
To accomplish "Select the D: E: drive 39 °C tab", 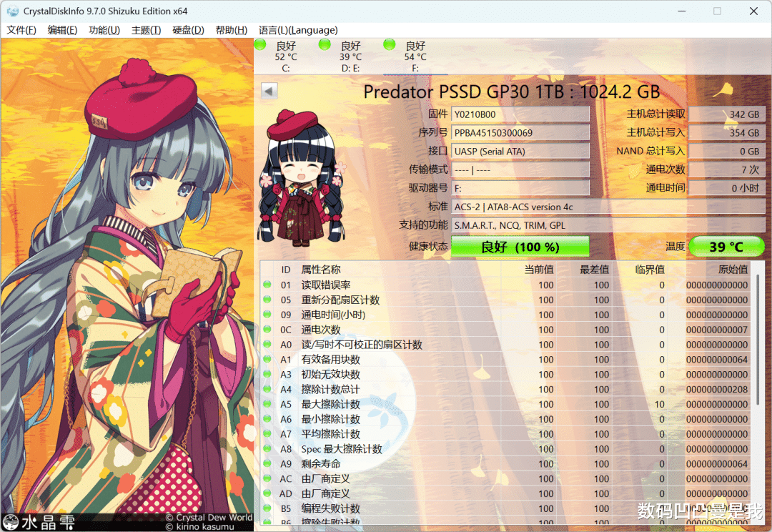I will [350, 56].
